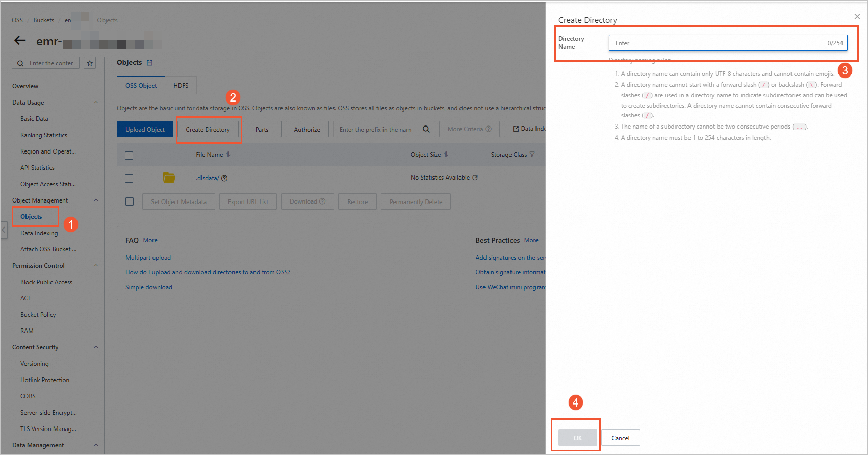
Task: Click the star favorite icon beside sidebar search
Action: [x=90, y=63]
